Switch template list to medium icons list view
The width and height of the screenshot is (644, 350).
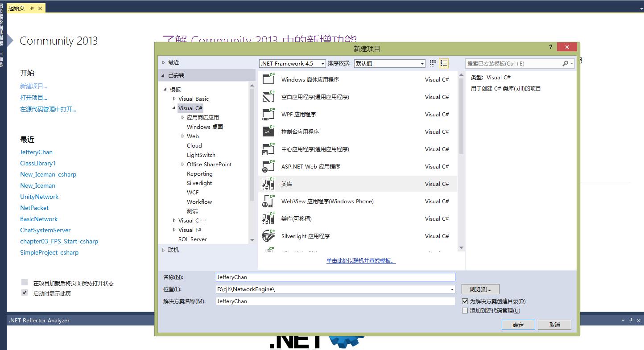click(x=444, y=63)
